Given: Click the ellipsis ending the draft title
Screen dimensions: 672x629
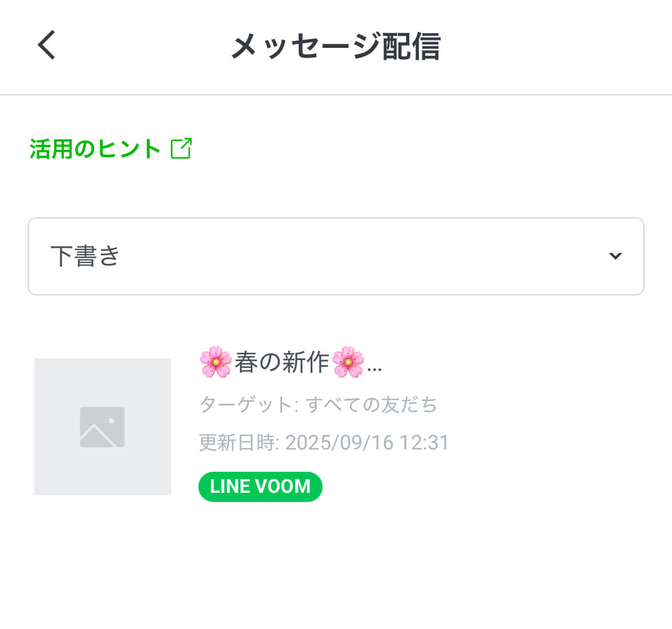Looking at the screenshot, I should (374, 367).
